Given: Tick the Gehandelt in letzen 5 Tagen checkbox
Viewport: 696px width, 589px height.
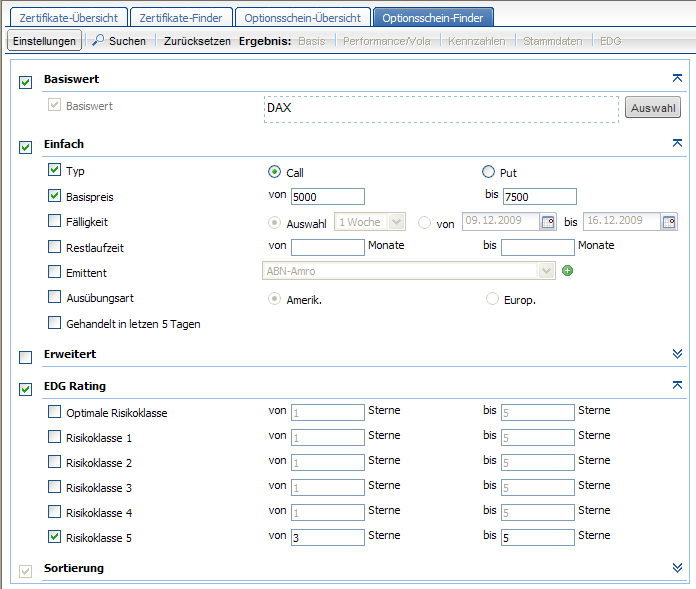Looking at the screenshot, I should (54, 322).
